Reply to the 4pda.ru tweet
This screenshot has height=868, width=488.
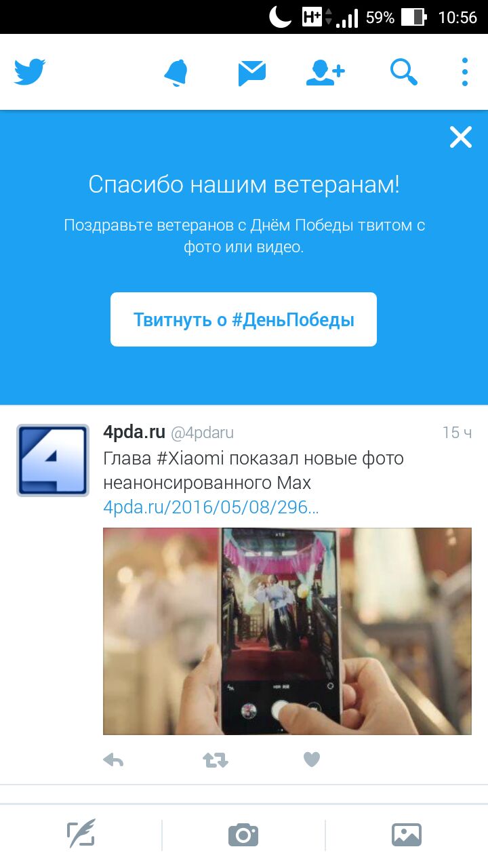(x=113, y=760)
